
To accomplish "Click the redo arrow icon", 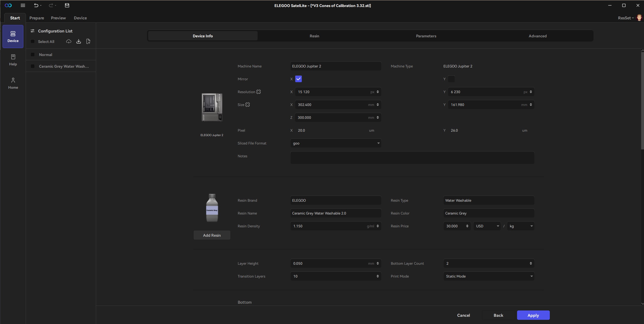I will pyautogui.click(x=51, y=5).
